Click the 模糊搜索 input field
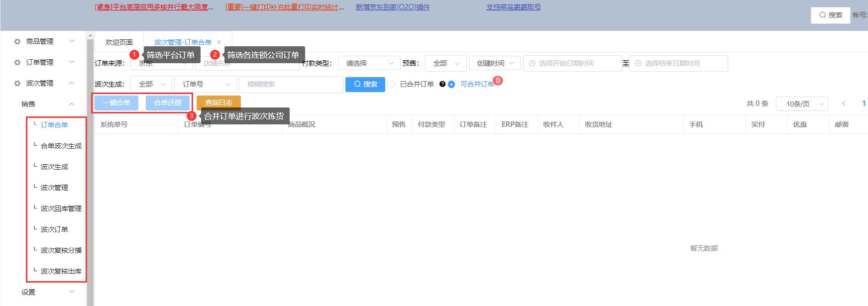 tap(291, 84)
